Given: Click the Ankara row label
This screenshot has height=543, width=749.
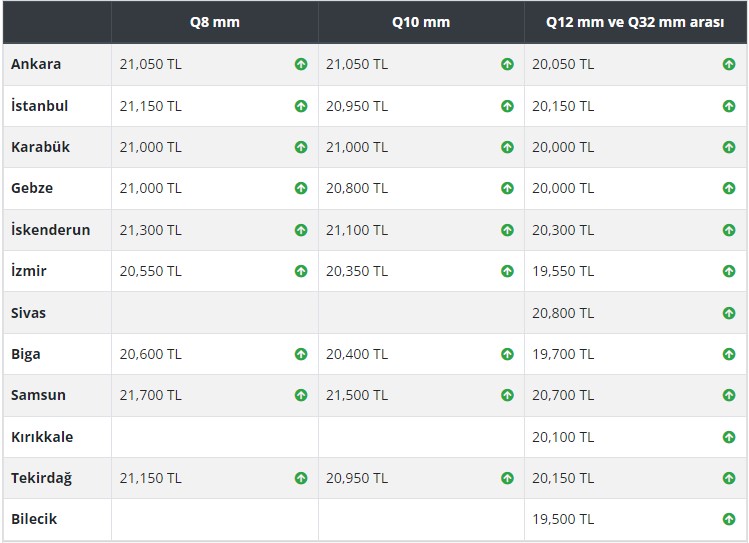Looking at the screenshot, I should tap(36, 64).
